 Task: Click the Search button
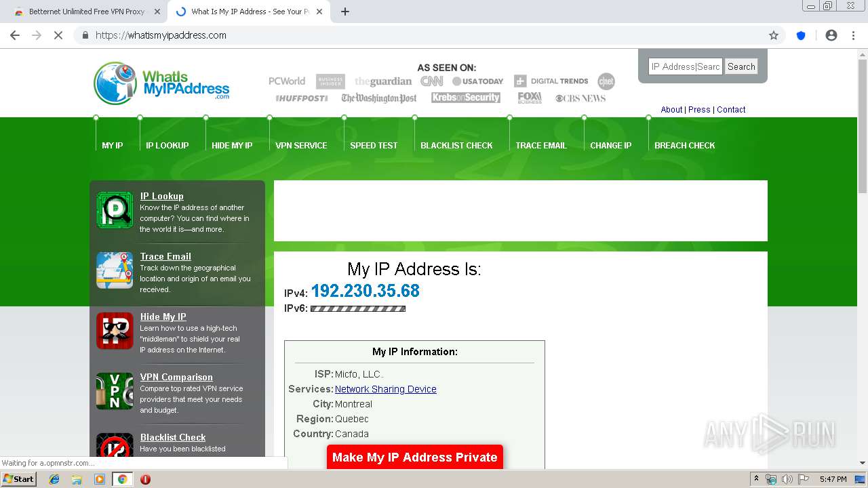click(741, 66)
